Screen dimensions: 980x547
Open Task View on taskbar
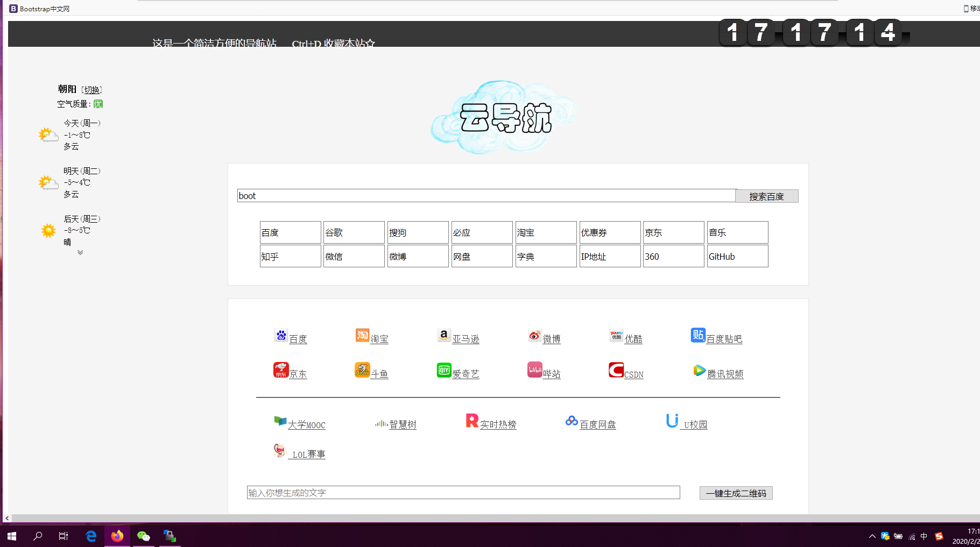[x=64, y=536]
